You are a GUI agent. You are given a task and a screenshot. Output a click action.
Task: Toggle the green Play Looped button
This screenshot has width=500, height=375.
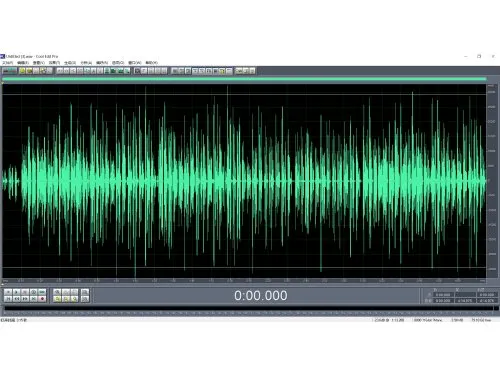(x=42, y=292)
